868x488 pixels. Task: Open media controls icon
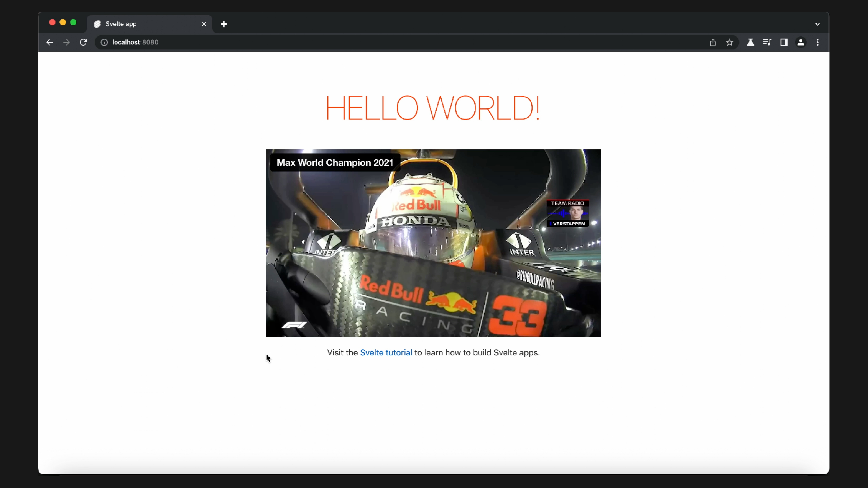[x=767, y=43]
